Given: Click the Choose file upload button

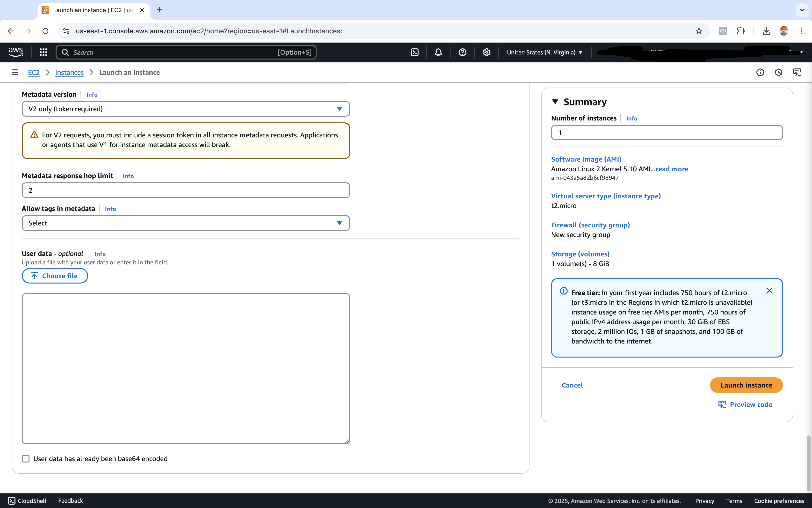Looking at the screenshot, I should coord(55,276).
